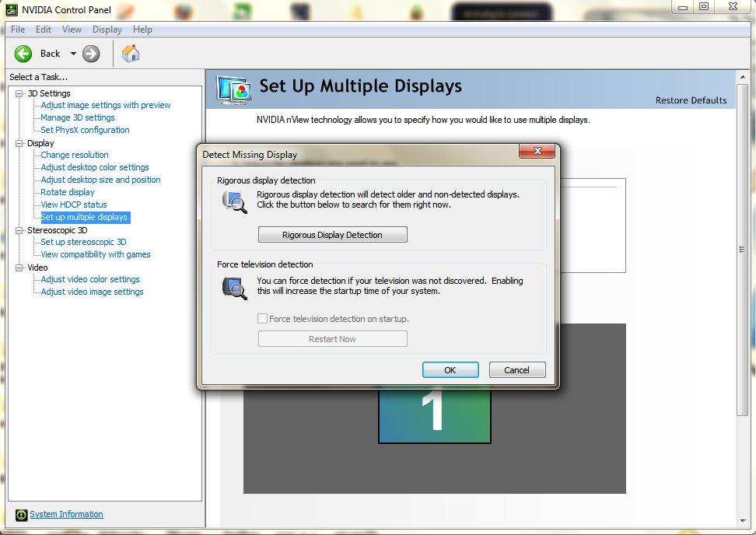Screen dimensions: 756x535
Task: Open the Edit menu
Action: 44,30
